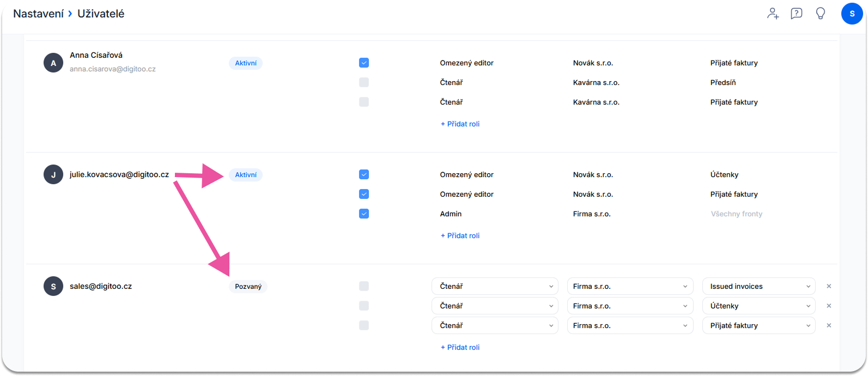
Task: Add a role for julie.kovacsova@digitoo.cz
Action: click(x=460, y=235)
